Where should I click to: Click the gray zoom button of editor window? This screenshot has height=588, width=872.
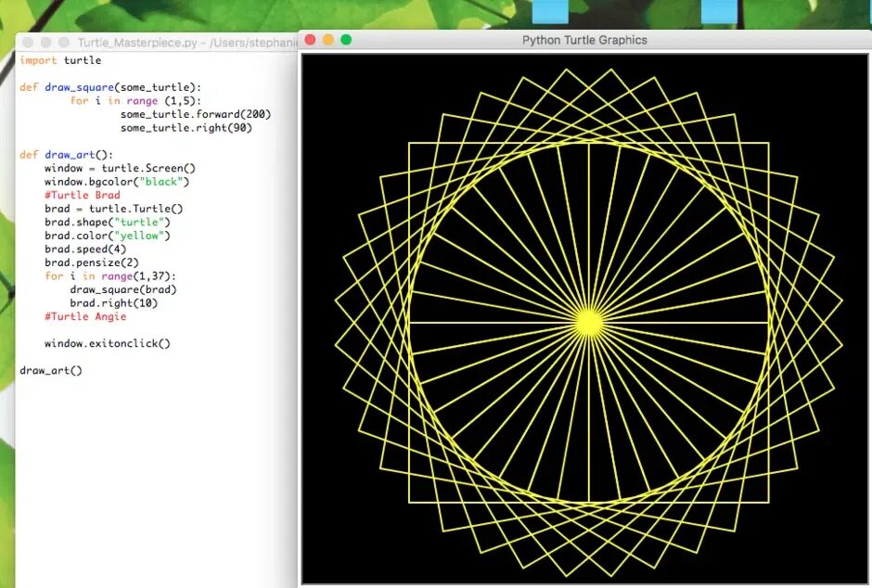coord(64,43)
